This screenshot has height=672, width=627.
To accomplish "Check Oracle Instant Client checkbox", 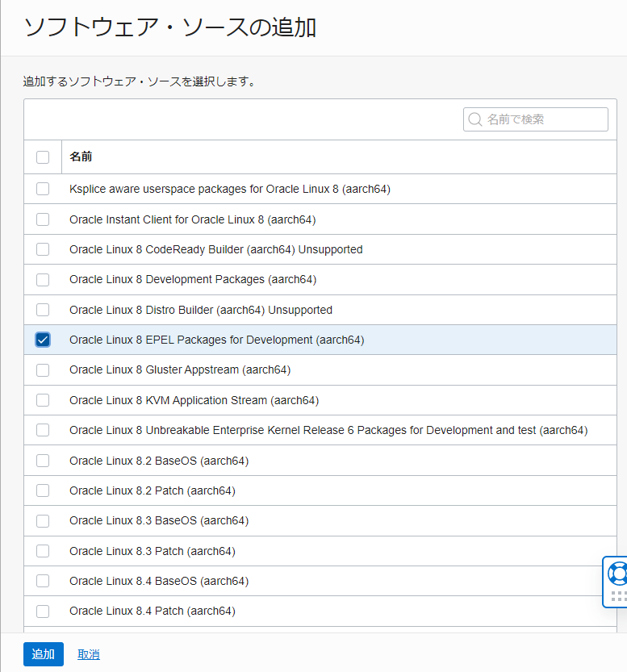I will point(43,219).
